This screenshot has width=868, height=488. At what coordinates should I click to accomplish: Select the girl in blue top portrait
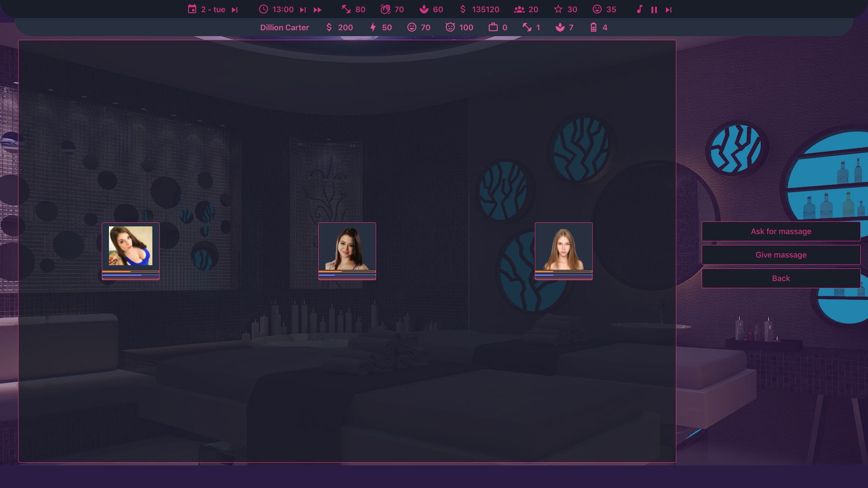tap(131, 246)
